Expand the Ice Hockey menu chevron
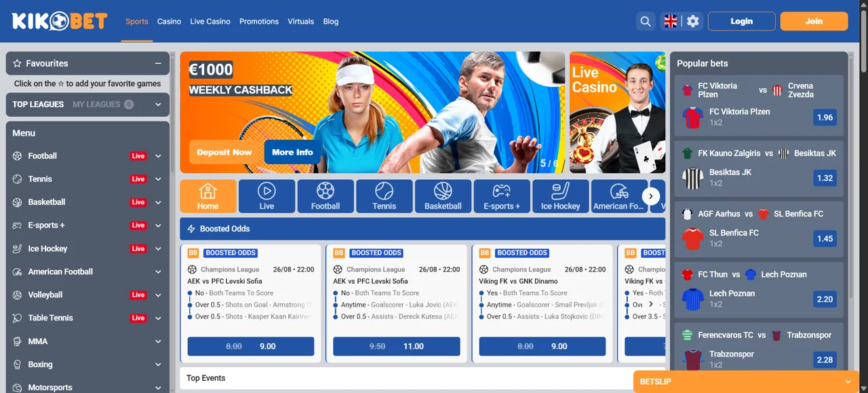Screen dimensions: 868x393 [158, 248]
